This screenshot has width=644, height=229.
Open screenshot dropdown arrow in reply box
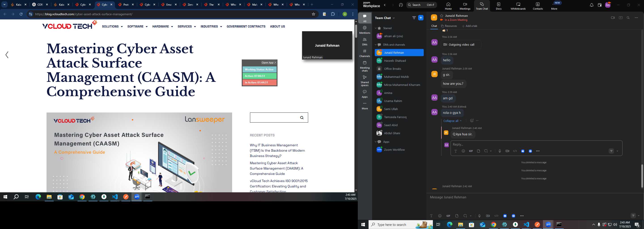tap(491, 151)
